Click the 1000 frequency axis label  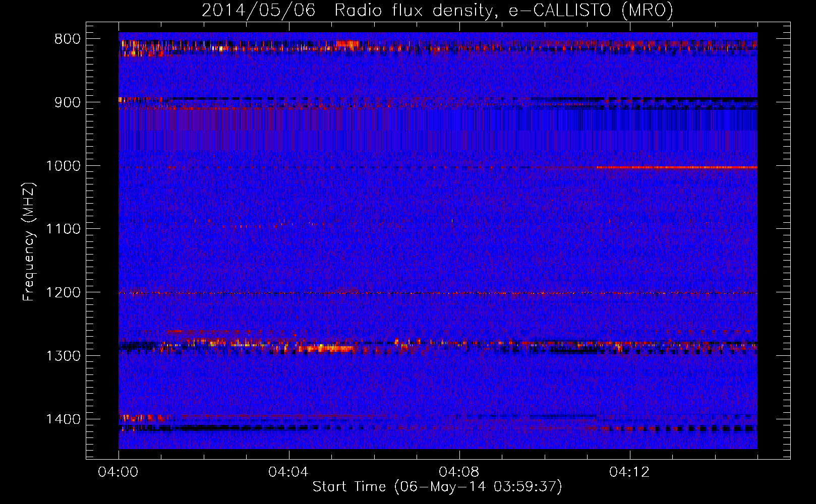[x=63, y=166]
